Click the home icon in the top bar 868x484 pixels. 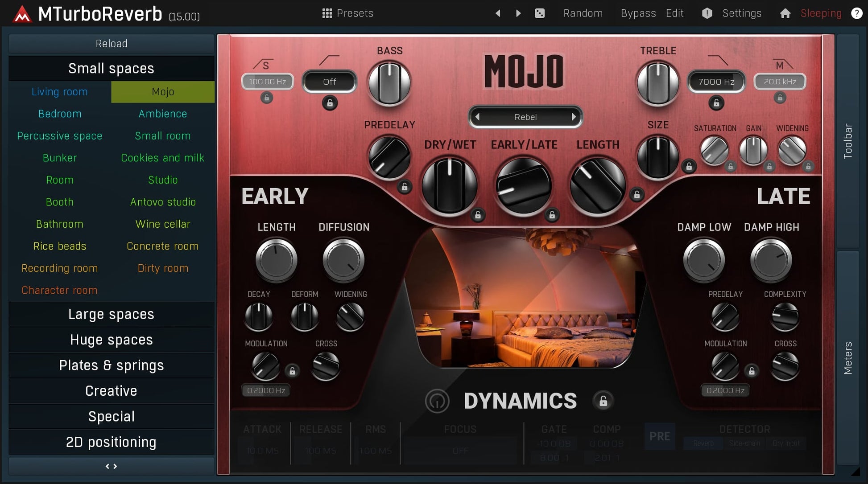click(785, 13)
